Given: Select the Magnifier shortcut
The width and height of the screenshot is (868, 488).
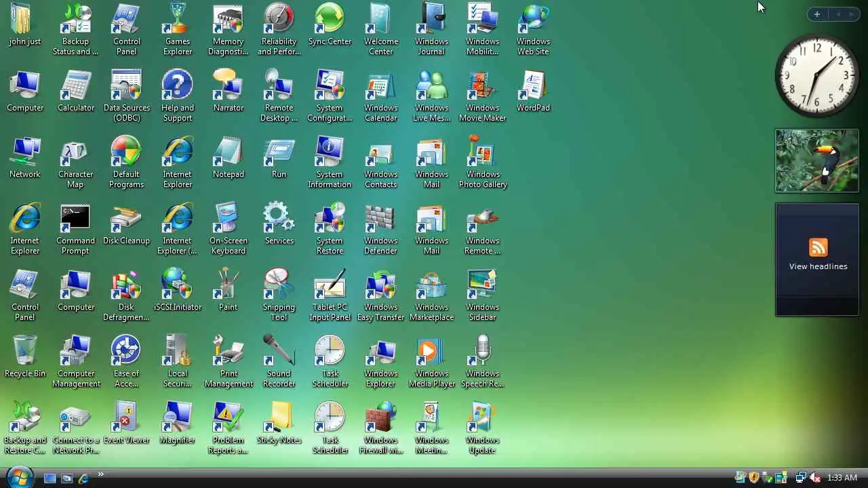Looking at the screenshot, I should (178, 423).
